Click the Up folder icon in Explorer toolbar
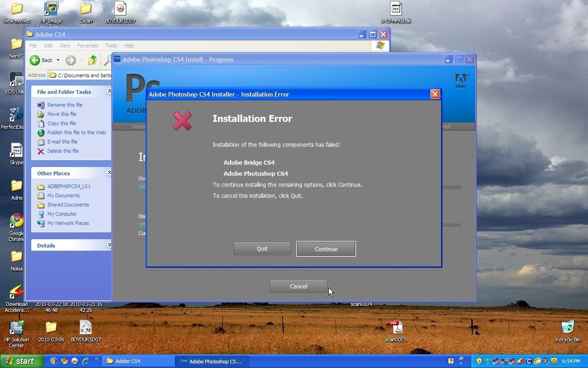 (x=93, y=60)
